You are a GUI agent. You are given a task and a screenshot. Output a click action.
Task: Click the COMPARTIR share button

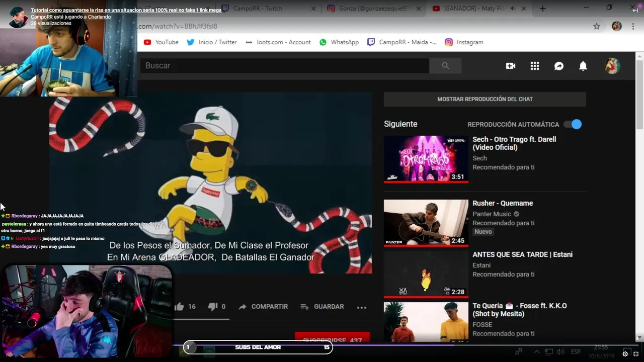point(263,306)
